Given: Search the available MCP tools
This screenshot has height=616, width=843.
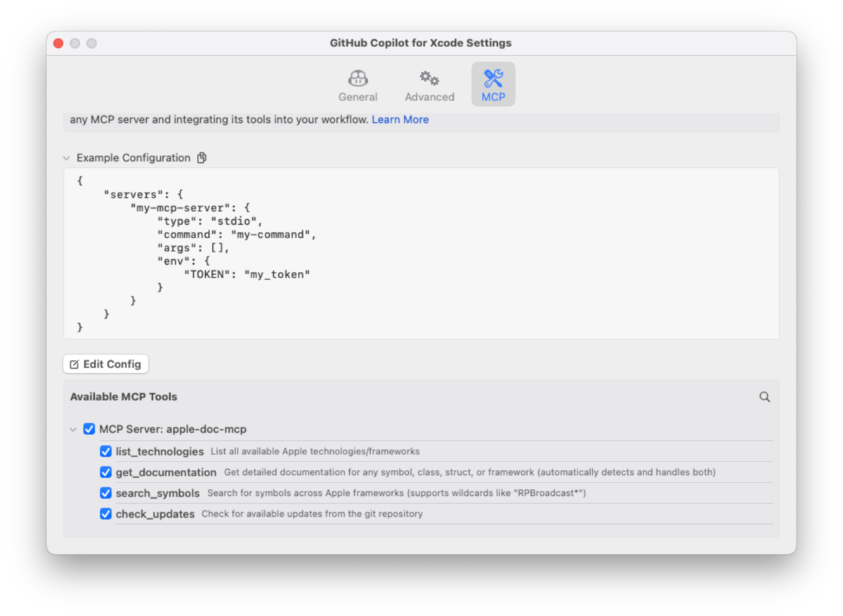Looking at the screenshot, I should [765, 397].
